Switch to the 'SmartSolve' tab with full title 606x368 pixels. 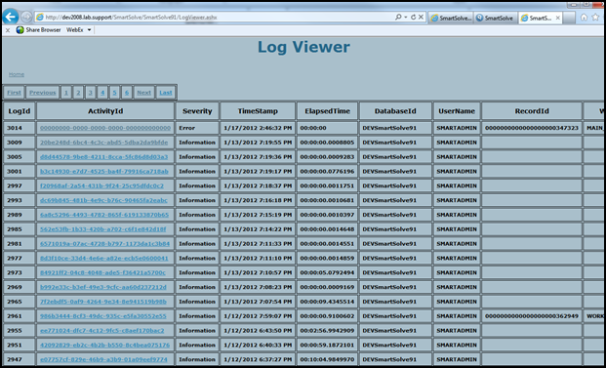495,18
